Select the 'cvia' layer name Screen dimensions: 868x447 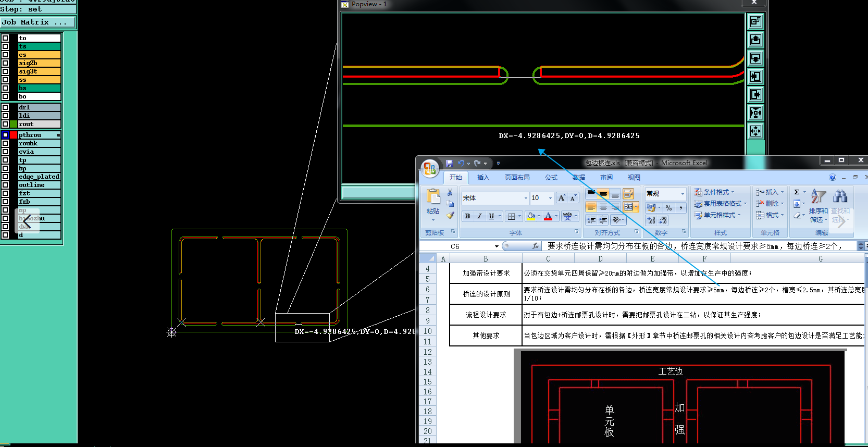(x=40, y=152)
